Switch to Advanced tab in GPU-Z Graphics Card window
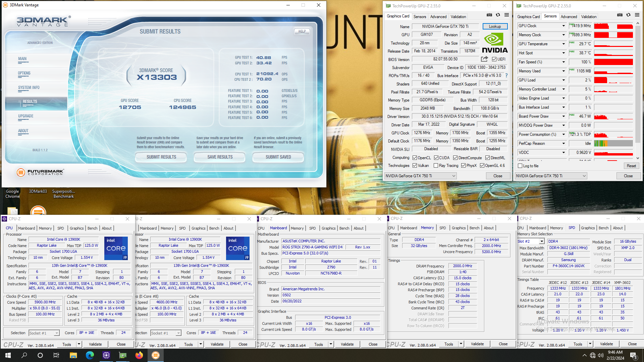Viewport: 644px width, 362px height. pyautogui.click(x=438, y=16)
